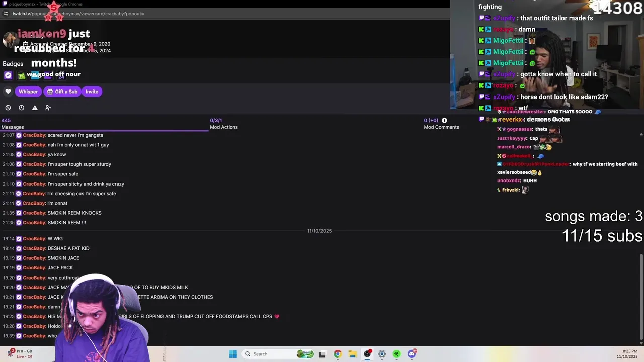
Task: Open Google Chrome from the taskbar
Action: pyautogui.click(x=337, y=354)
